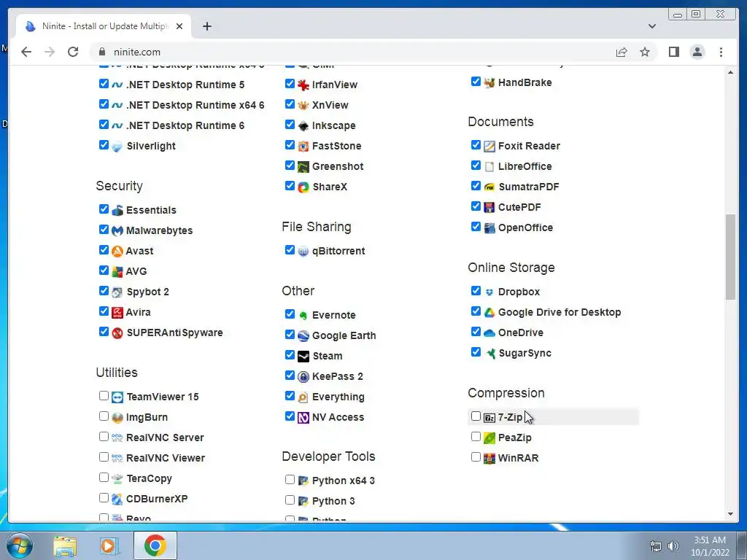This screenshot has width=747, height=560.
Task: Go back to the previous page
Action: (x=26, y=52)
